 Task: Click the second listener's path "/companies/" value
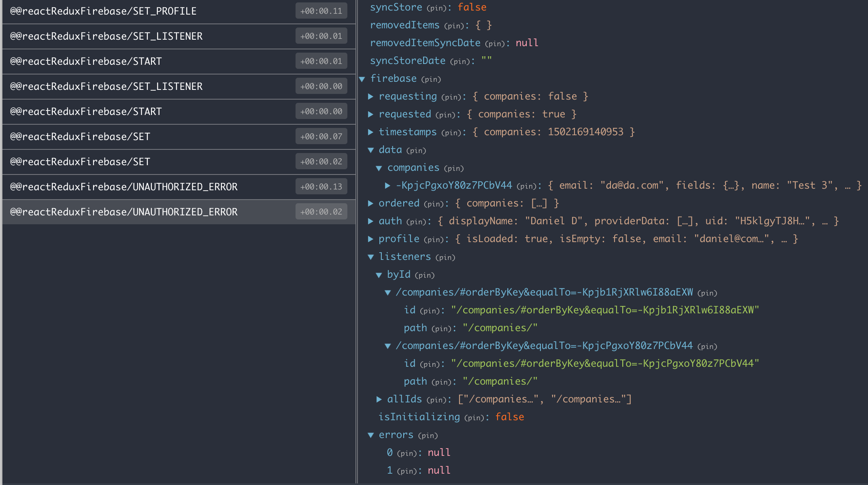pyautogui.click(x=500, y=381)
